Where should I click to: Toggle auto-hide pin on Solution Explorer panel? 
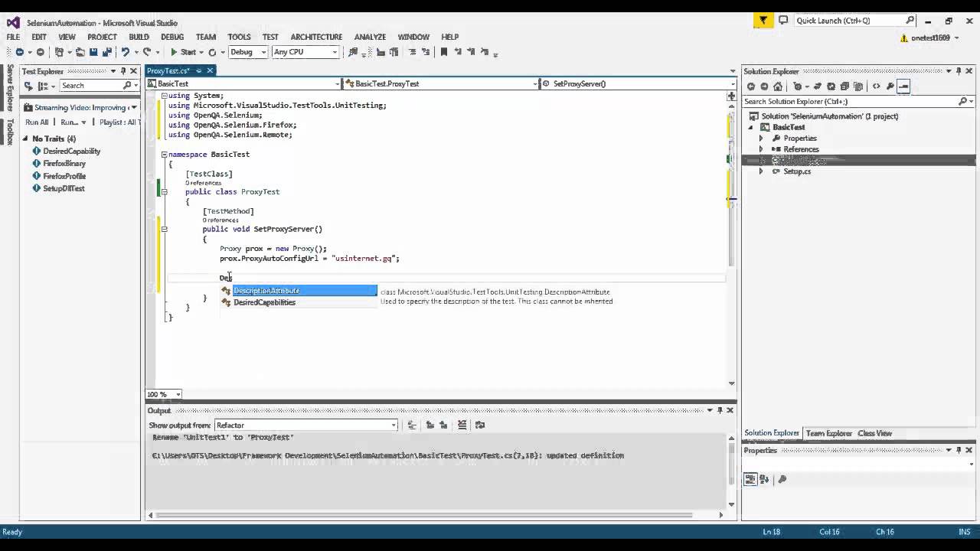[959, 71]
